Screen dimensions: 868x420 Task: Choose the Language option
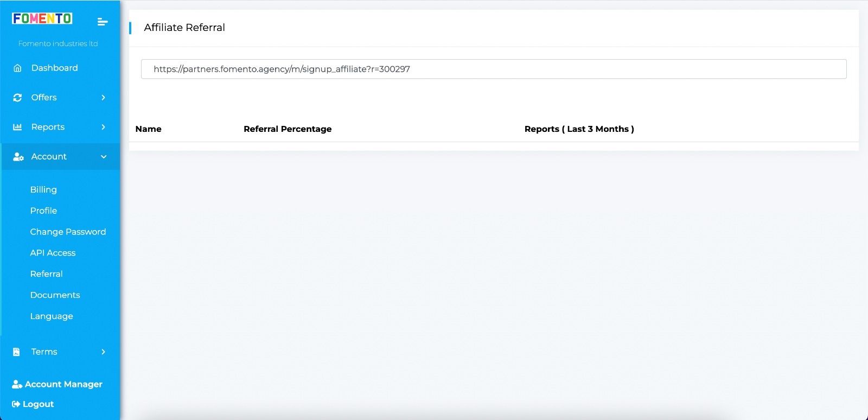52,316
